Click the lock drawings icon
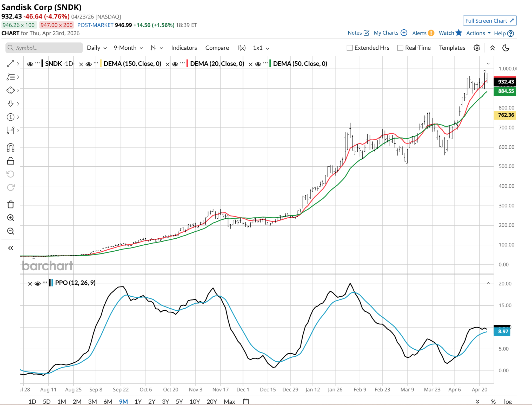Viewport: 532px width, 405px height. [x=10, y=161]
